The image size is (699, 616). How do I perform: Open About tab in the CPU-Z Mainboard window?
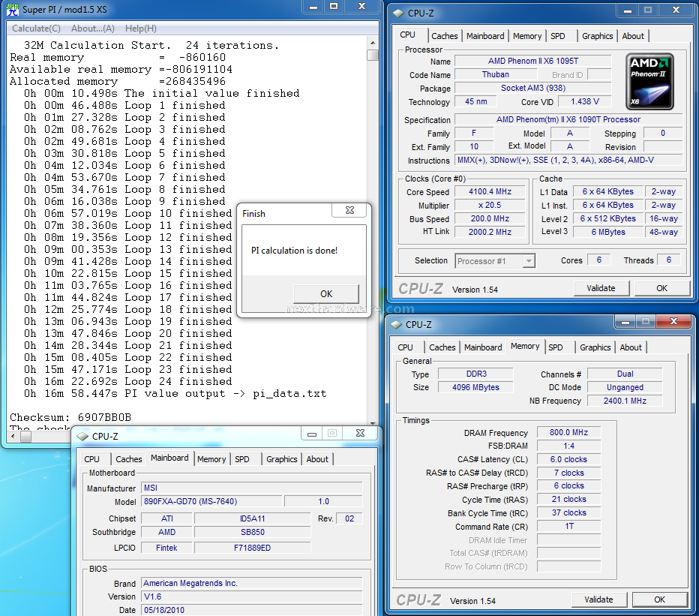pos(317,459)
